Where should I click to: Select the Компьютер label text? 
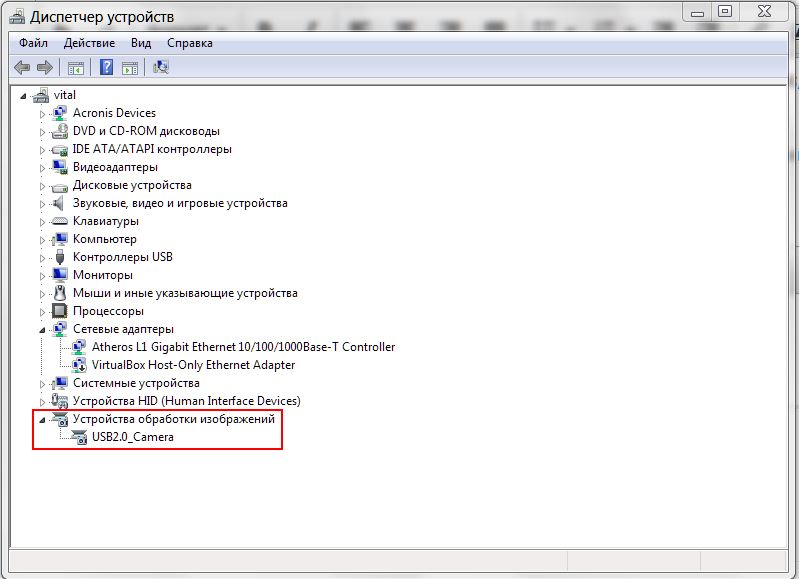pos(104,239)
